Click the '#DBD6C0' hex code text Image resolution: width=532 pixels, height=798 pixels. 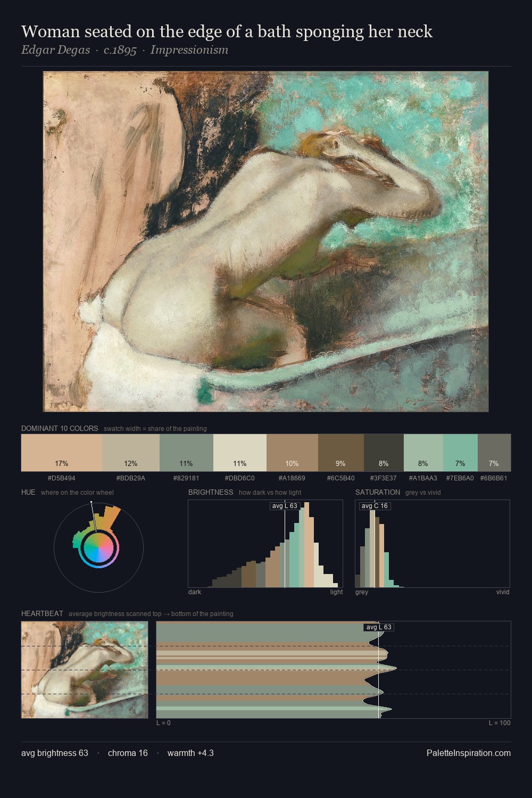click(x=240, y=478)
